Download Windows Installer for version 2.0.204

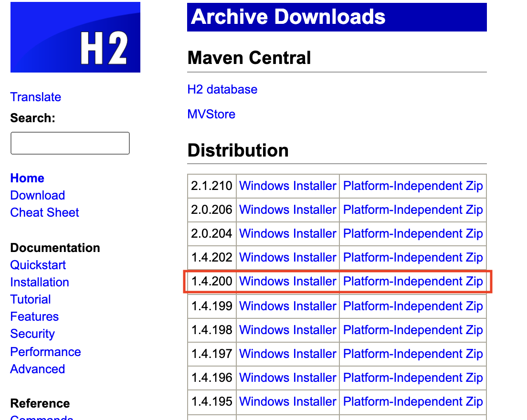pos(288,233)
